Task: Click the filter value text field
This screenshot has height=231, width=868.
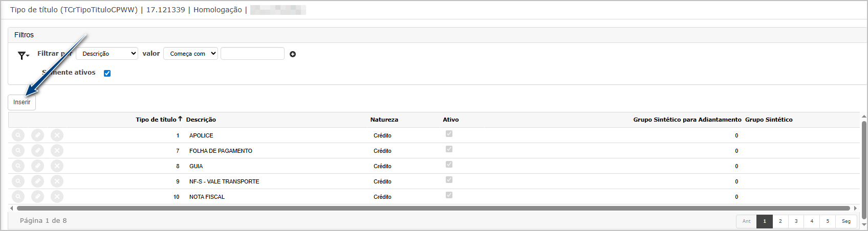Action: (252, 54)
